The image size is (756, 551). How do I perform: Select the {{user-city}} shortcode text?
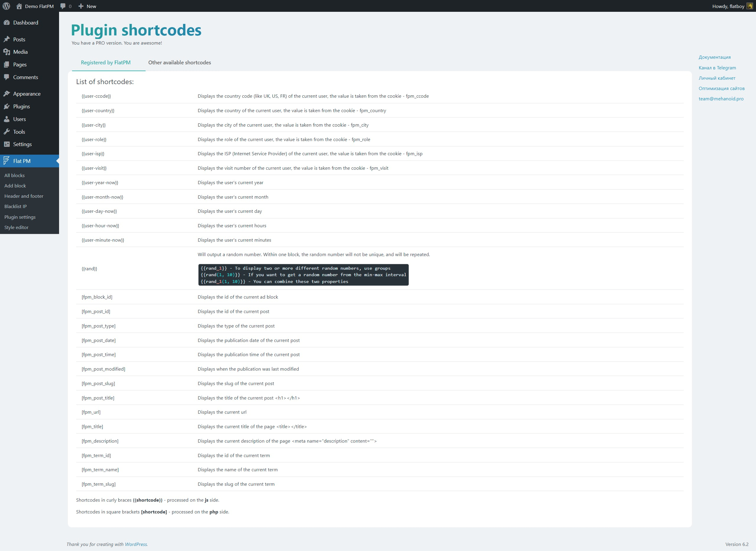click(93, 125)
